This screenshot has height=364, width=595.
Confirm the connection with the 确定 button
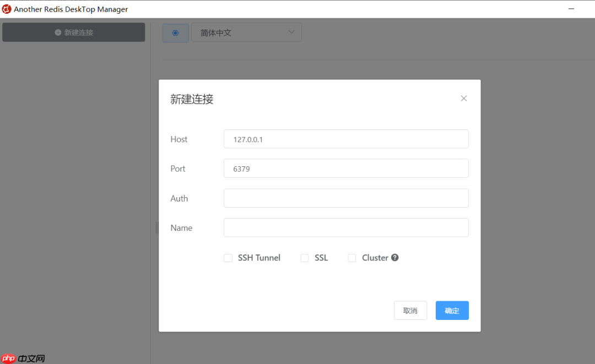pyautogui.click(x=452, y=310)
